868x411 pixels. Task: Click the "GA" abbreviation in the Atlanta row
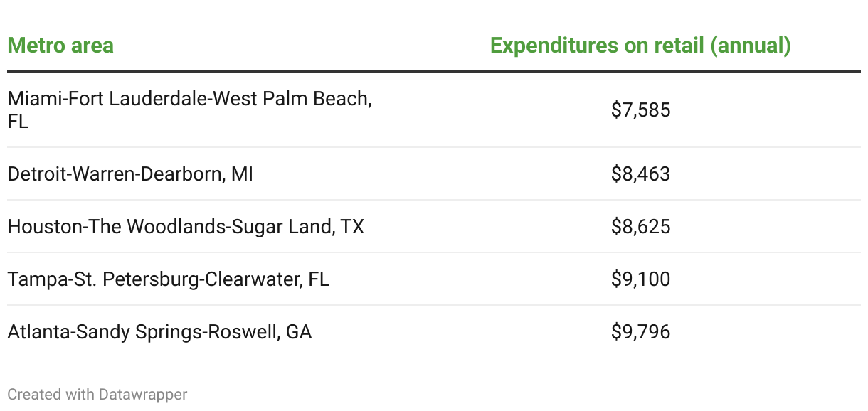299,332
